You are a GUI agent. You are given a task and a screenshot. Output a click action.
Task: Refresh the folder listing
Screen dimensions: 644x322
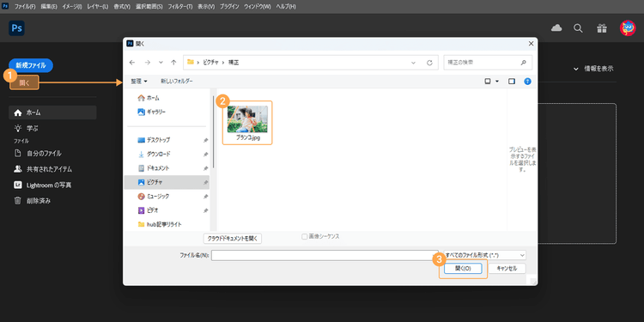tap(429, 63)
